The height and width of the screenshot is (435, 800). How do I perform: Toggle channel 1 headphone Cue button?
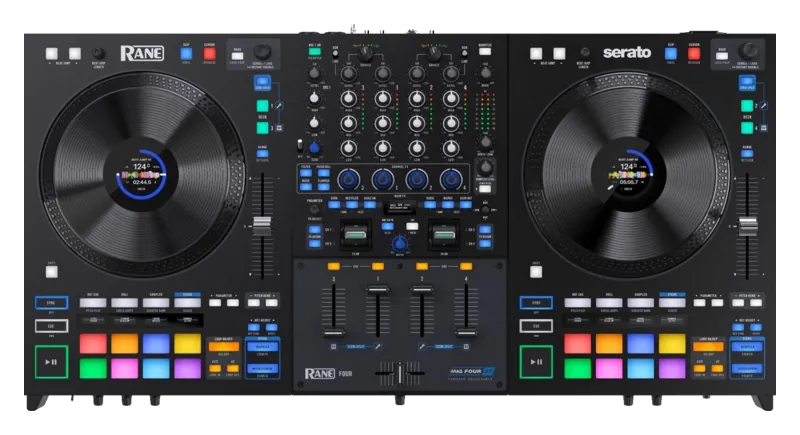pyautogui.click(x=378, y=266)
